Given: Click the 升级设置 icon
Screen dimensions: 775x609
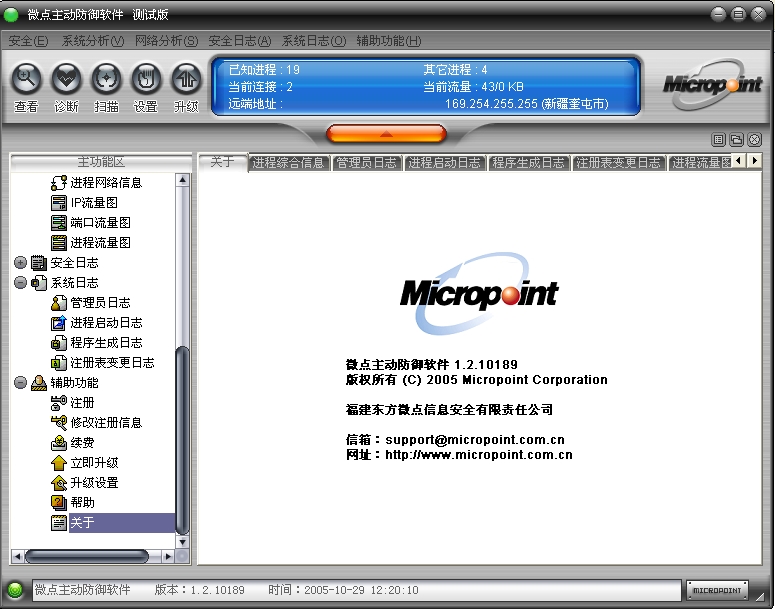Looking at the screenshot, I should pos(59,483).
